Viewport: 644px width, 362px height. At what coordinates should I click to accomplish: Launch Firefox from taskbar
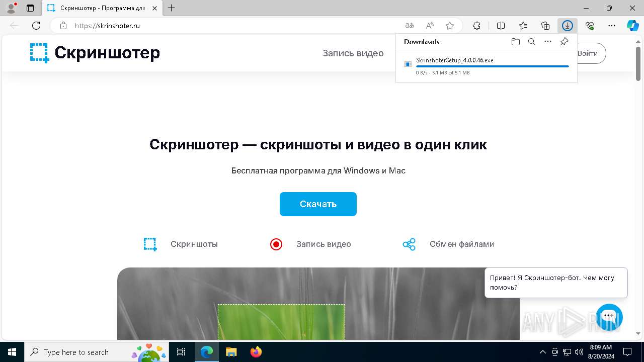tap(256, 352)
